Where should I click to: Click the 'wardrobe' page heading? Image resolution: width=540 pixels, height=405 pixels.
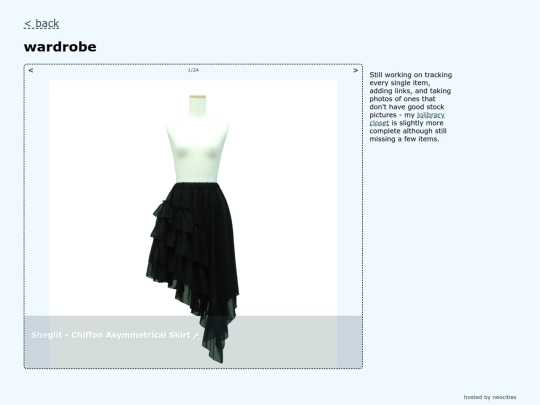pyautogui.click(x=60, y=47)
